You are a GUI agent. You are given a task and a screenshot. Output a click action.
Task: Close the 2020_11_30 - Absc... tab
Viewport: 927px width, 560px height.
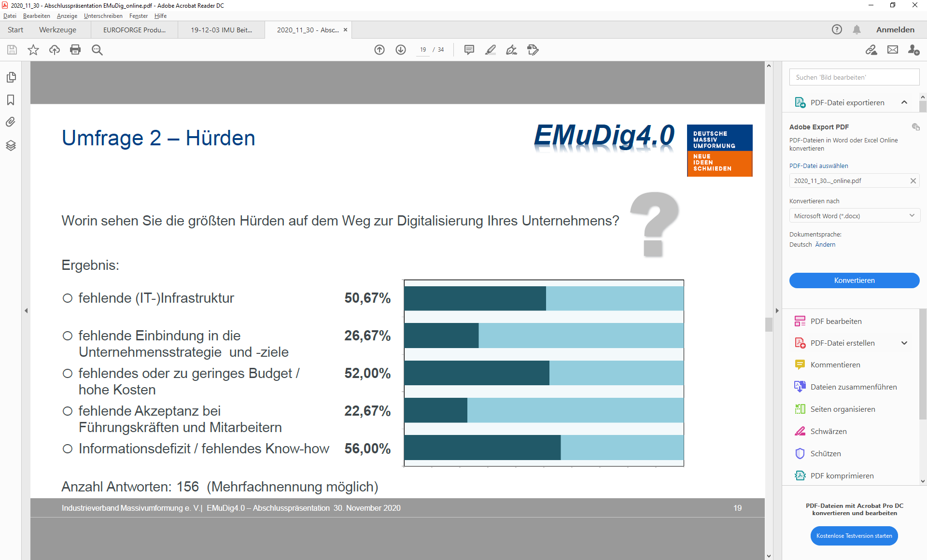pyautogui.click(x=345, y=29)
